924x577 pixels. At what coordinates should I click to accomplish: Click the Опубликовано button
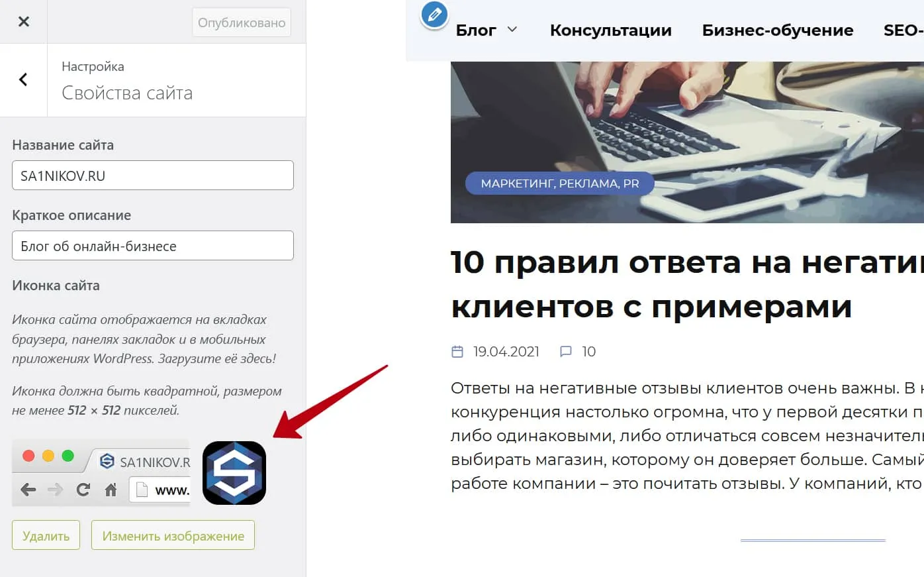click(242, 23)
